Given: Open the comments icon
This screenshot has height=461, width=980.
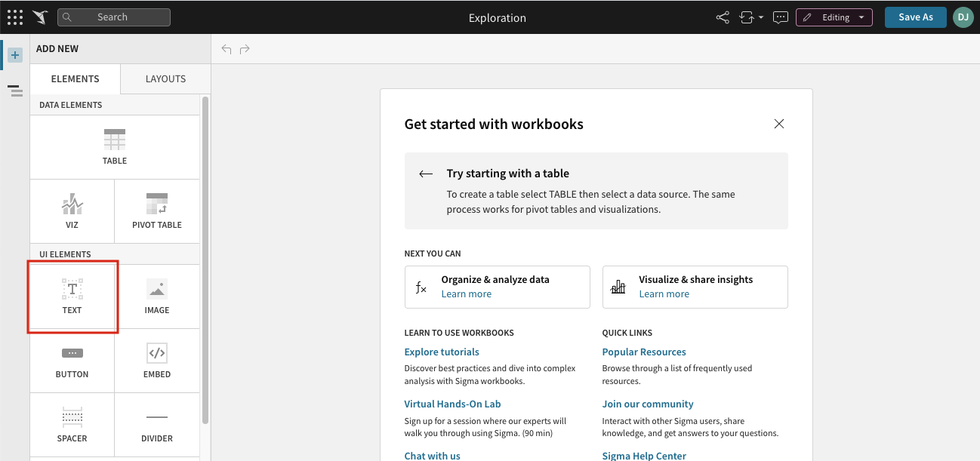Looking at the screenshot, I should [781, 17].
